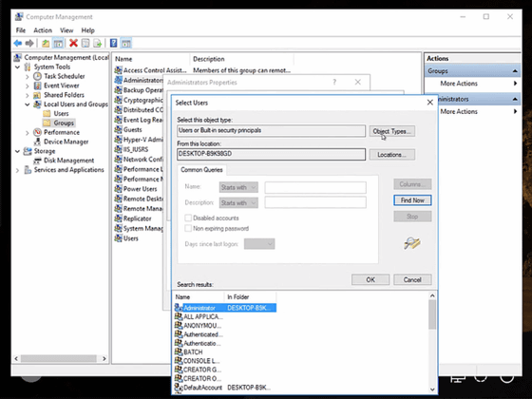Select the Users group in the list
The height and width of the screenshot is (399, 532).
click(x=131, y=238)
